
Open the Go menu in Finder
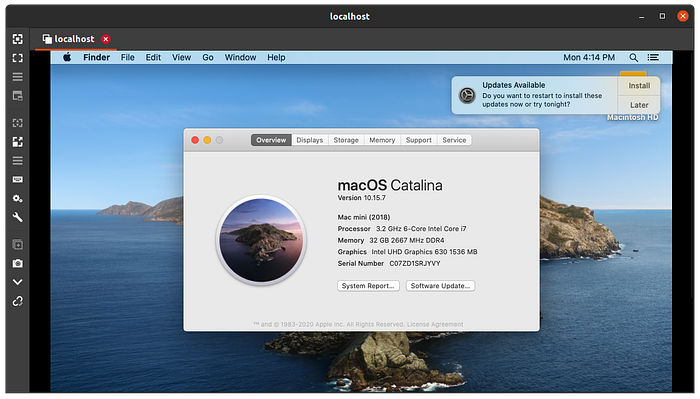(208, 58)
